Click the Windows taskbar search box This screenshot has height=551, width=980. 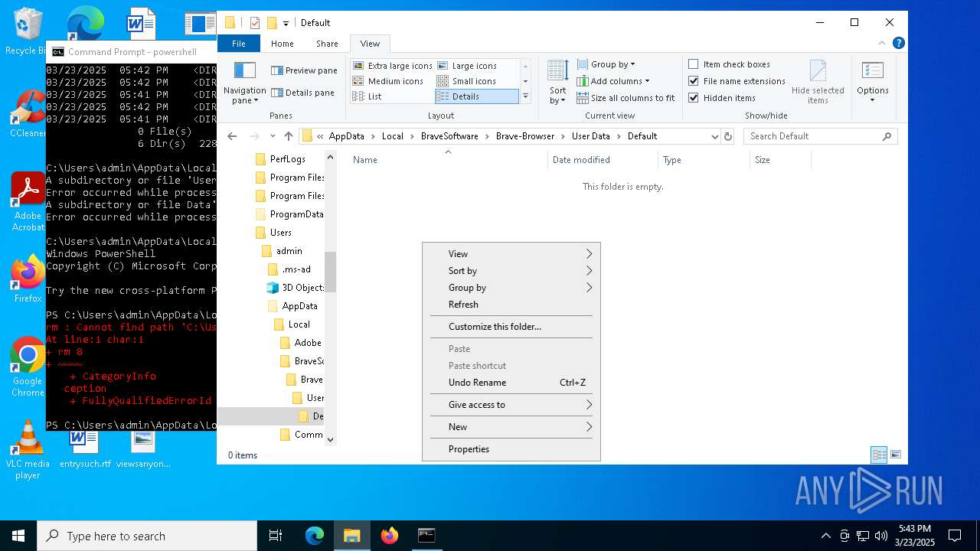point(147,536)
